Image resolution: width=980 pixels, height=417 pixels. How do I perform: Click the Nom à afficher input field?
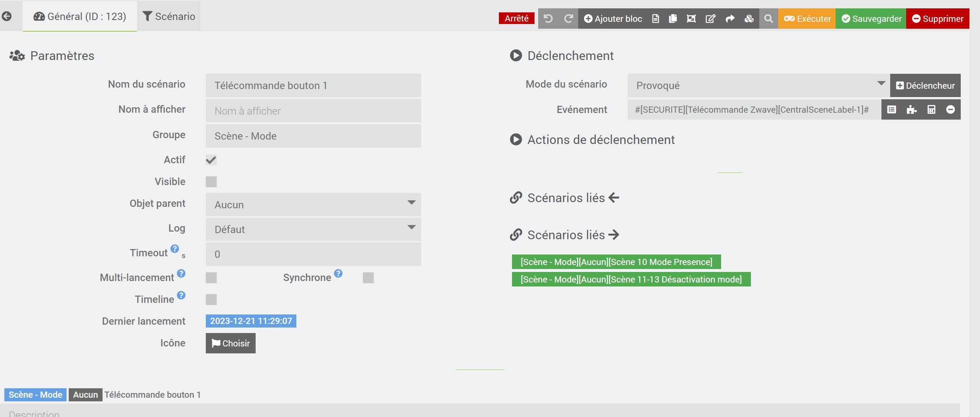click(x=313, y=111)
